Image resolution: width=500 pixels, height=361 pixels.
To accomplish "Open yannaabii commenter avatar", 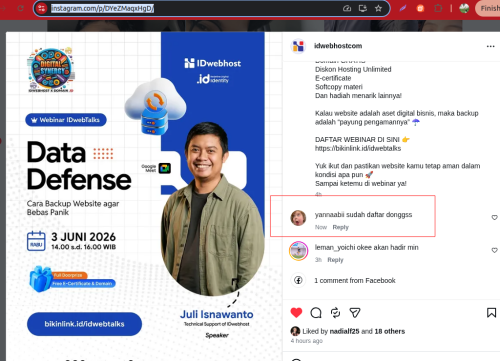I will pyautogui.click(x=298, y=218).
